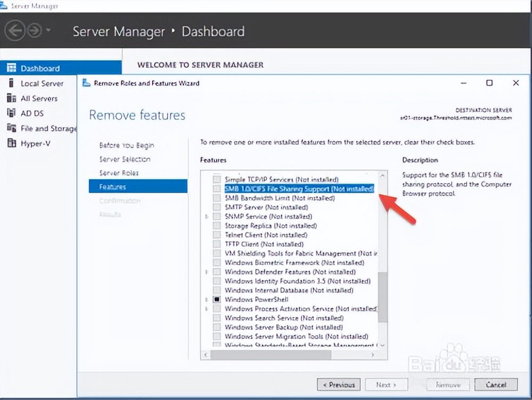Click the Local Server icon in sidebar
Screen dimensions: 532x400
(x=12, y=83)
